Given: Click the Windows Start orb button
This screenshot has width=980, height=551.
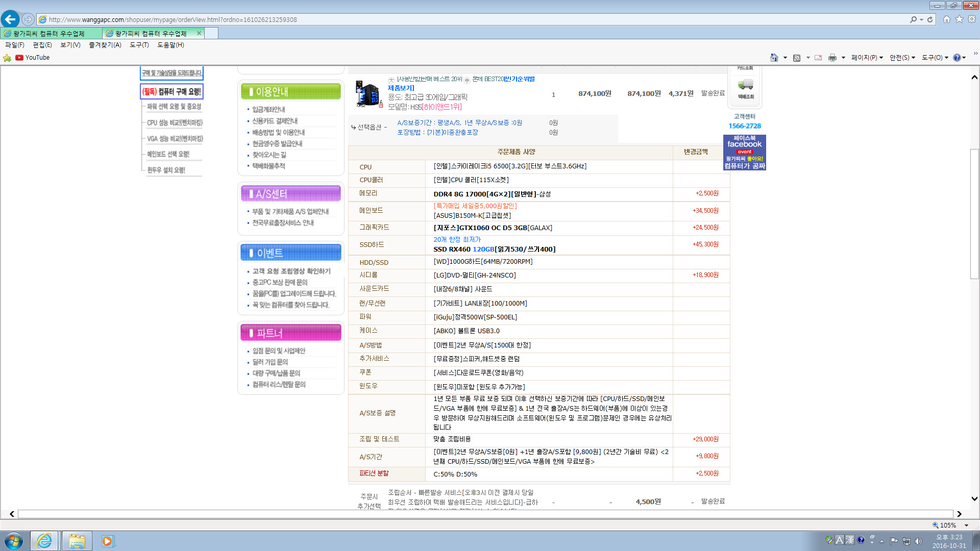Looking at the screenshot, I should tap(14, 541).
